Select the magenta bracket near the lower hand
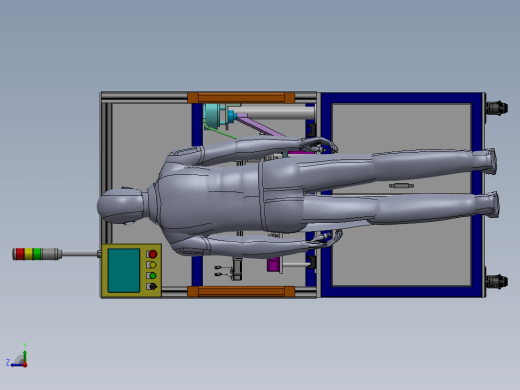Viewport: 520px width, 390px height. (x=273, y=265)
